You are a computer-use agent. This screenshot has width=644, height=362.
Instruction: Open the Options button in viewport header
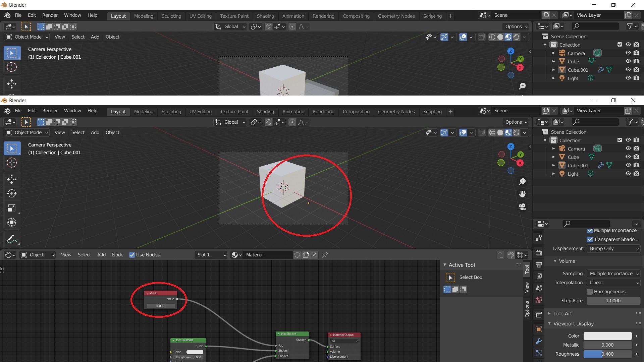pos(516,122)
